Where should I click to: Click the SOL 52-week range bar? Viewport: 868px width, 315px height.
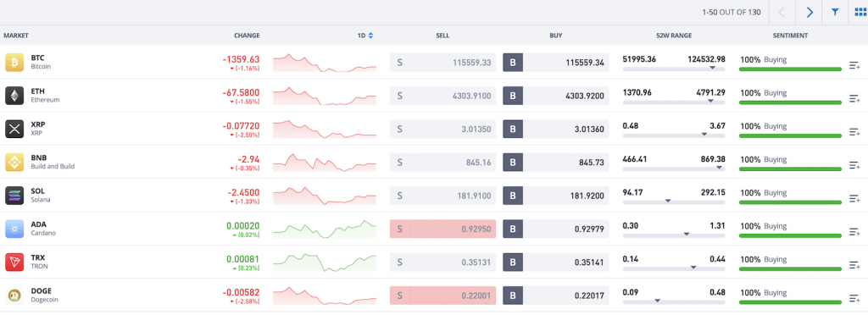point(674,202)
